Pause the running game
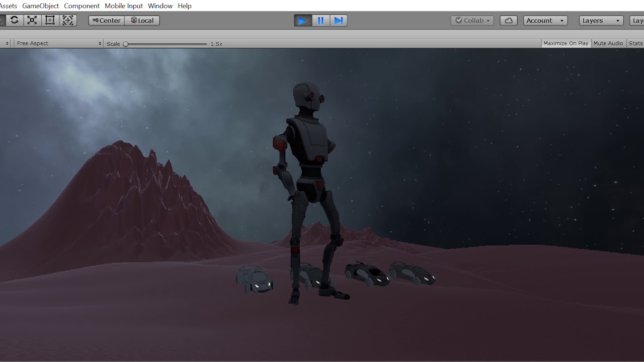 pos(320,21)
